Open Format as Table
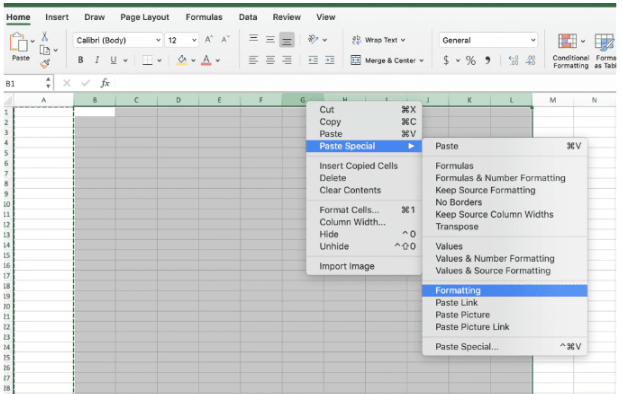 tap(605, 51)
